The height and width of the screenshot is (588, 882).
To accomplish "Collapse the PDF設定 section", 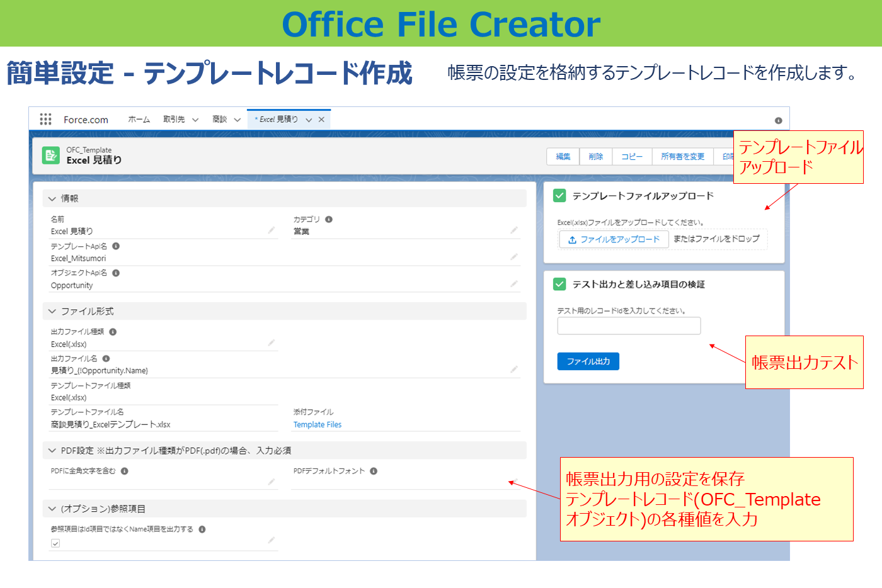I will [52, 451].
